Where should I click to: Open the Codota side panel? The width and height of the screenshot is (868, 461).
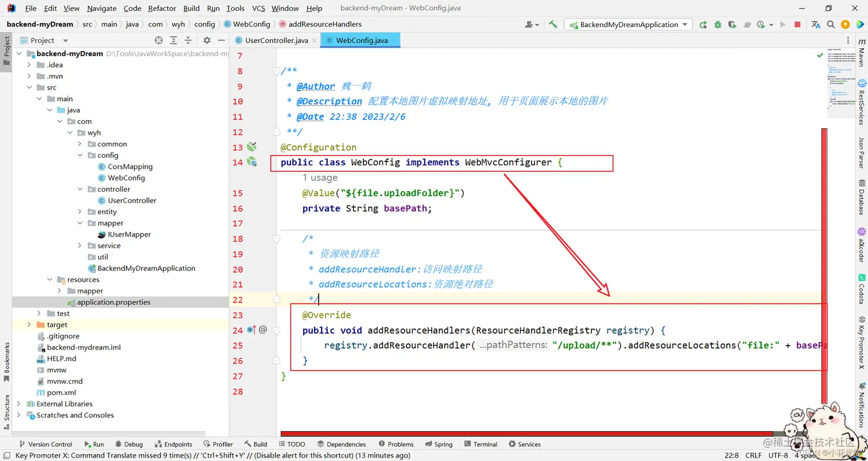click(x=861, y=290)
